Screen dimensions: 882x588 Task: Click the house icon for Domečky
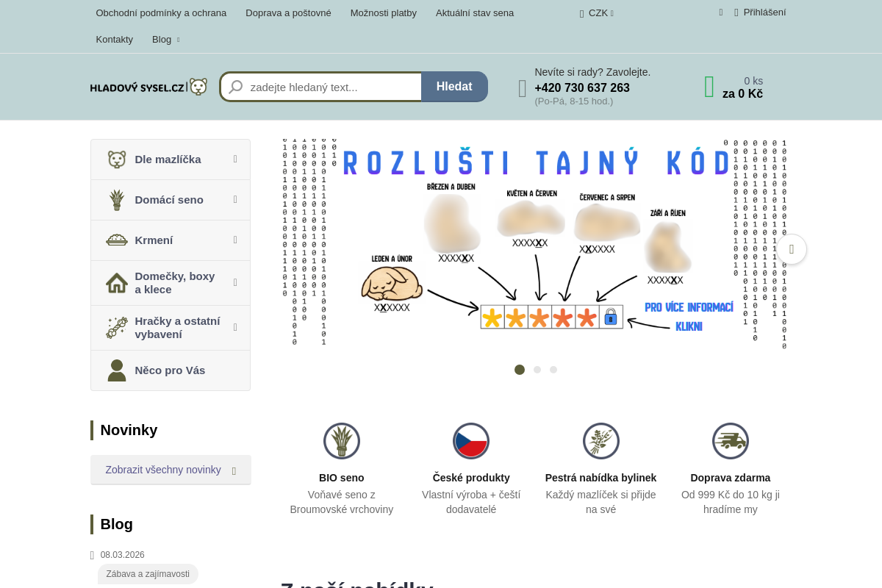click(x=117, y=283)
